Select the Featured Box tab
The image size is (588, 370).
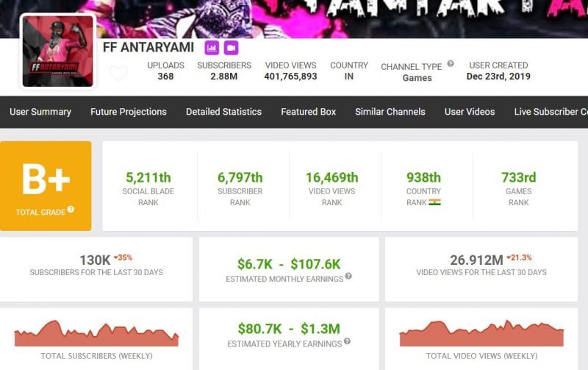[x=308, y=112]
